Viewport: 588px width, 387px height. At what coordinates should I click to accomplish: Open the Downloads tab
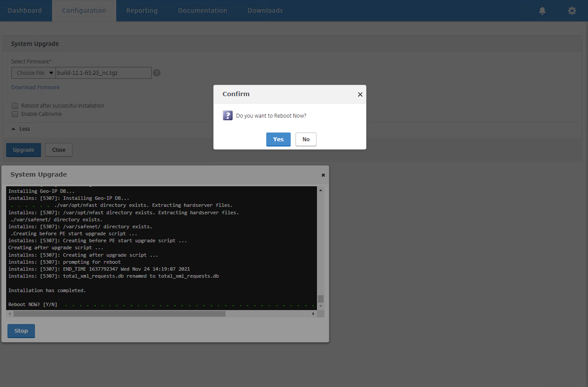265,10
